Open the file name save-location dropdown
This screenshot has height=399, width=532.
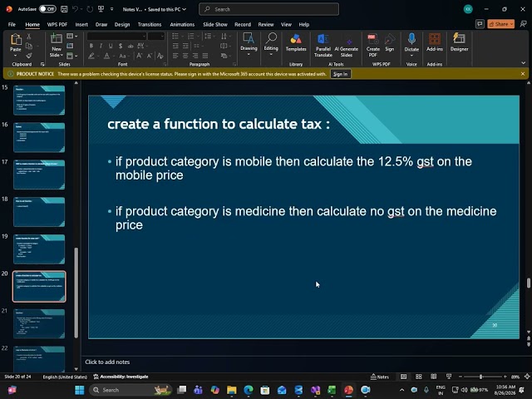[185, 9]
